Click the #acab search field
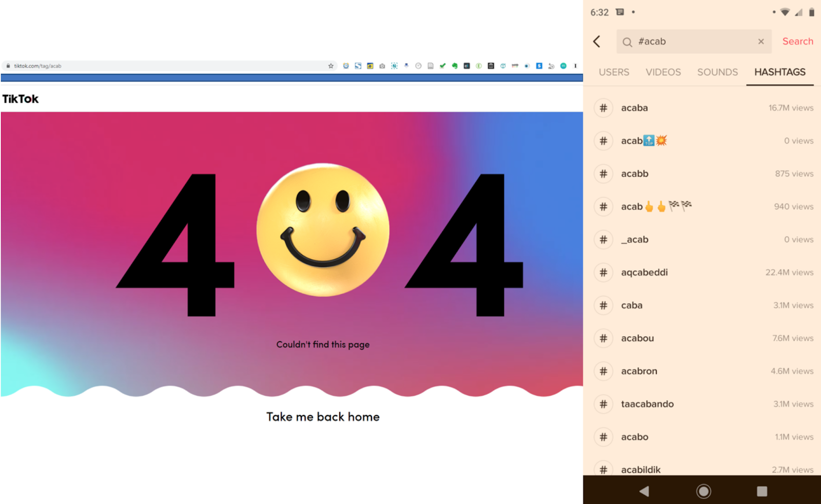 [694, 42]
